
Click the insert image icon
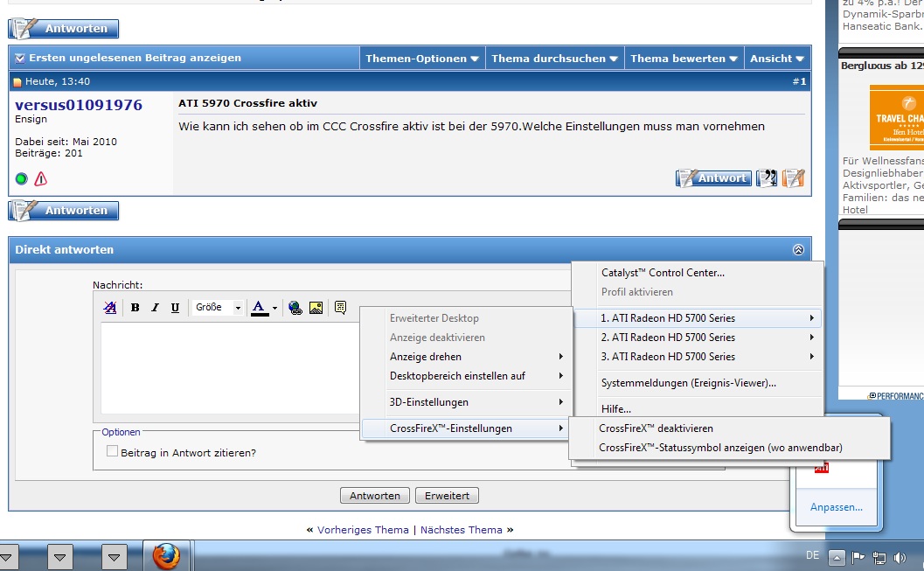click(x=316, y=307)
